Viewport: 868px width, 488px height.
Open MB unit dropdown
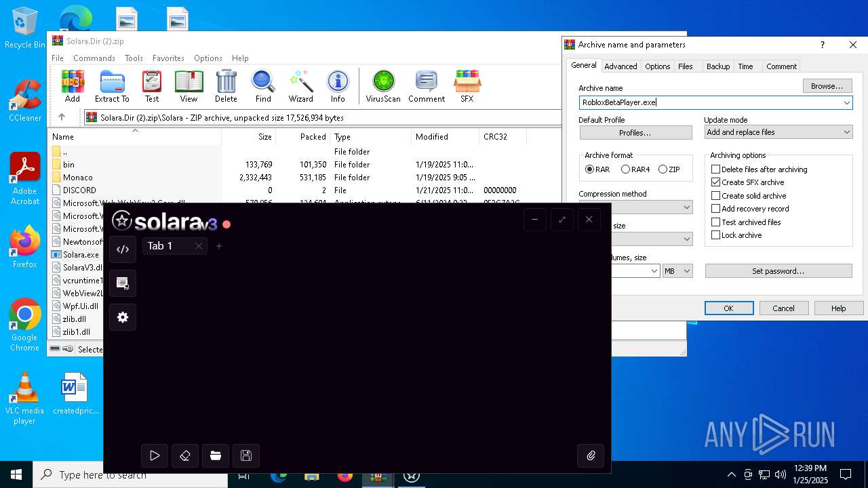point(677,270)
